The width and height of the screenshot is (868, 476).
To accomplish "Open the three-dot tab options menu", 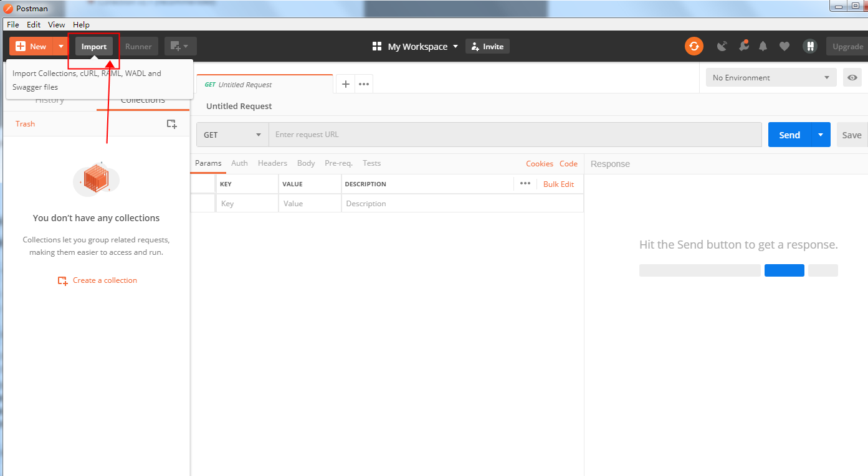I will [x=364, y=84].
